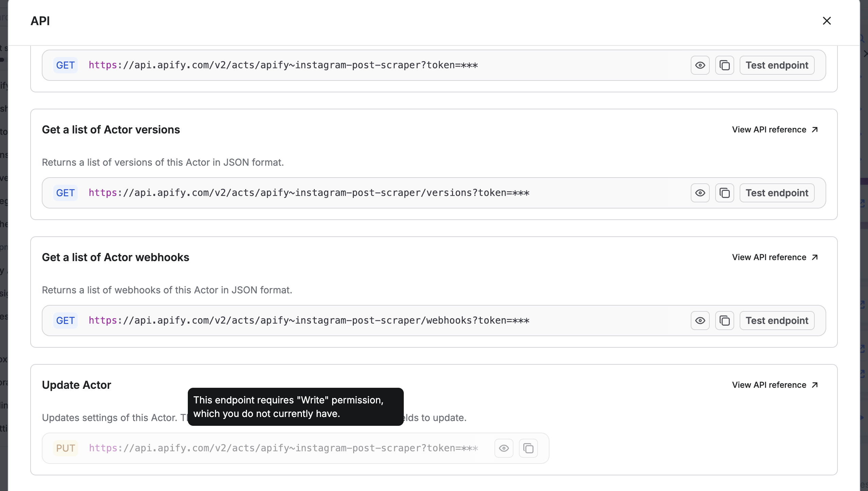Open API reference for Actor webhooks
Viewport: 868px width, 491px height.
pyautogui.click(x=769, y=257)
